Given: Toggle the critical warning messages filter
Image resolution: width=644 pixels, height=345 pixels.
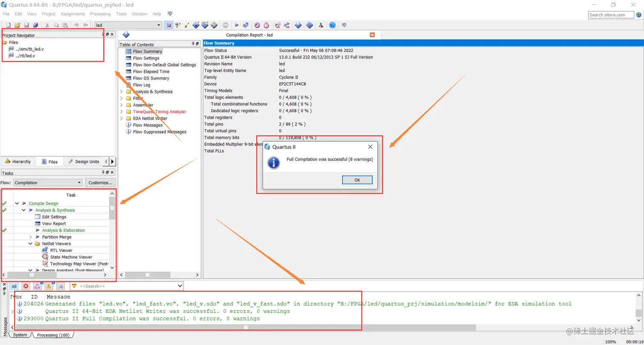Looking at the screenshot, I should pos(37,286).
